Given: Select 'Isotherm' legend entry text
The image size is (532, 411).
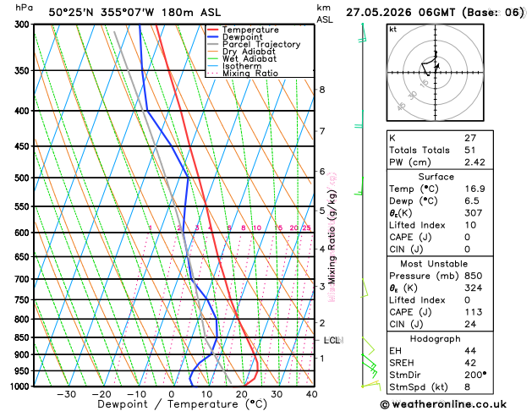Looking at the screenshot, I should 242,66.
